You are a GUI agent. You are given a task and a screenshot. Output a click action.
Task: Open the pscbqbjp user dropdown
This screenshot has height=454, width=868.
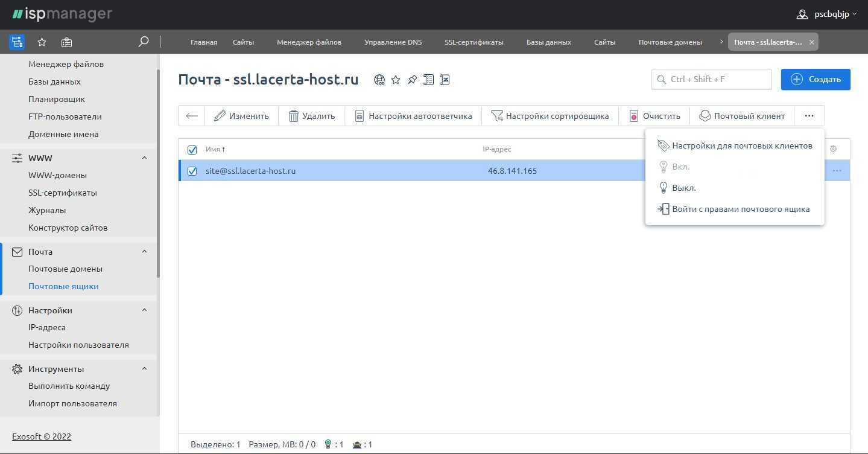click(x=826, y=14)
